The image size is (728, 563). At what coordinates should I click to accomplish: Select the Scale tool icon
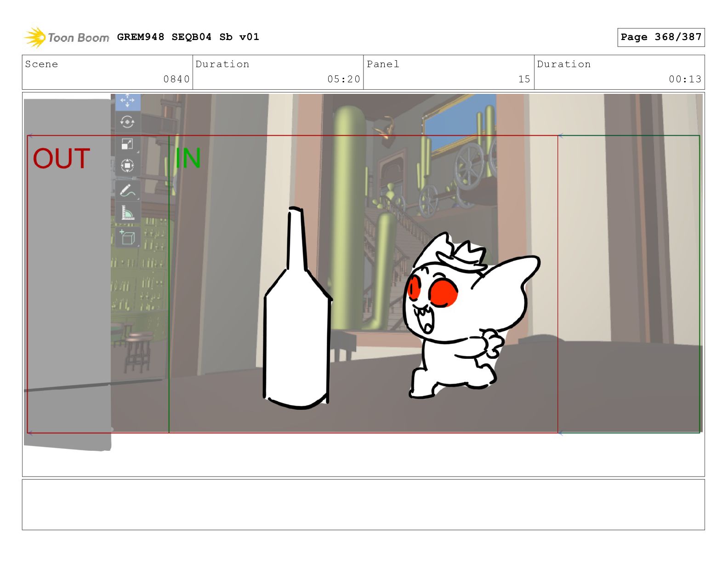click(x=127, y=144)
